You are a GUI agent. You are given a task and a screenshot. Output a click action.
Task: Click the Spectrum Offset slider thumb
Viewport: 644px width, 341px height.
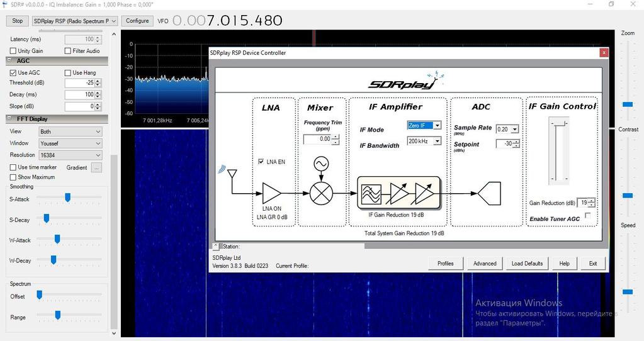40,295
